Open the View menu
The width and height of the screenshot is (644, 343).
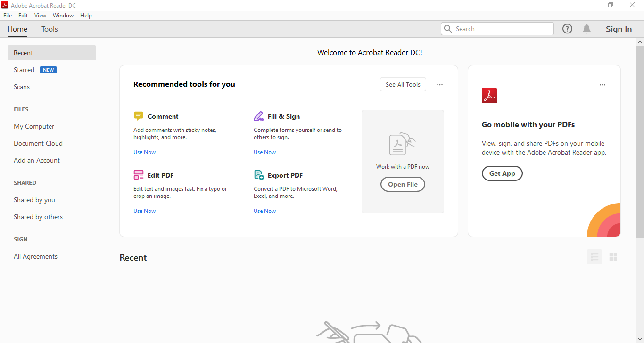pos(40,16)
